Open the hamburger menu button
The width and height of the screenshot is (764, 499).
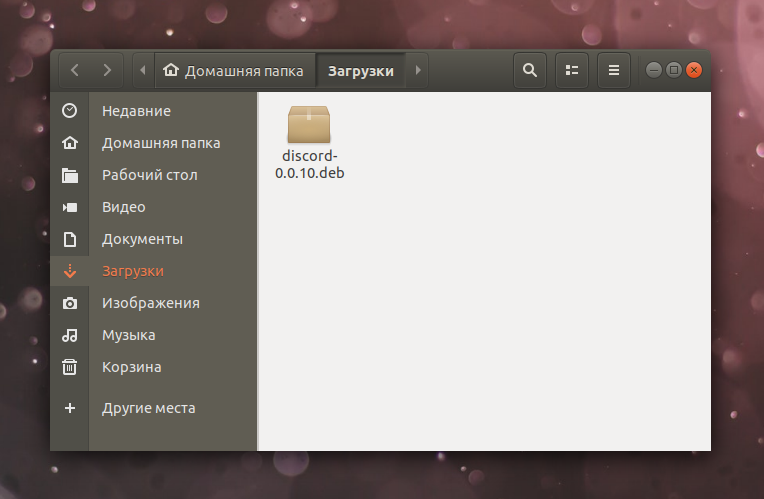point(613,70)
